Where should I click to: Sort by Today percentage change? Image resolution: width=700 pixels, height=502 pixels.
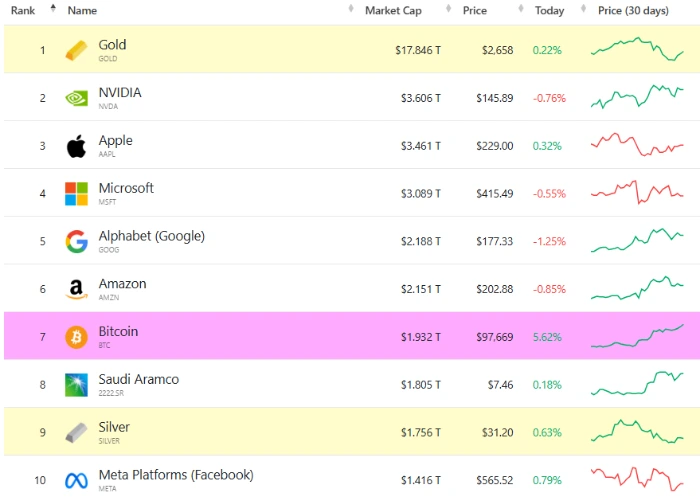click(549, 10)
